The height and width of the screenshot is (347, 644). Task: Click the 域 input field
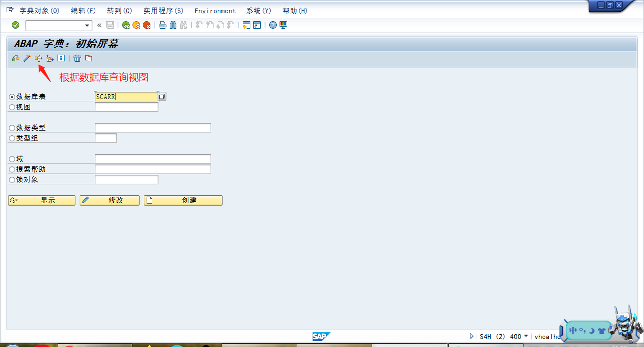153,159
